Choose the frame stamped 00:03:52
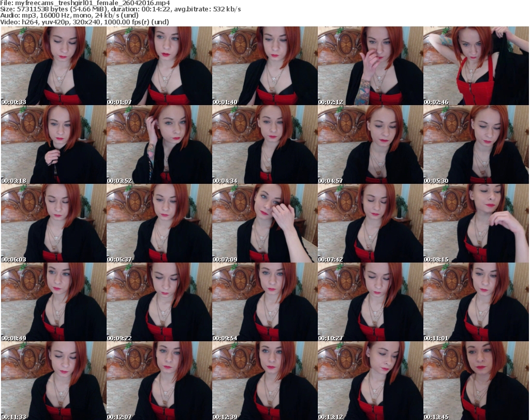This screenshot has height=420, width=530. pos(159,144)
